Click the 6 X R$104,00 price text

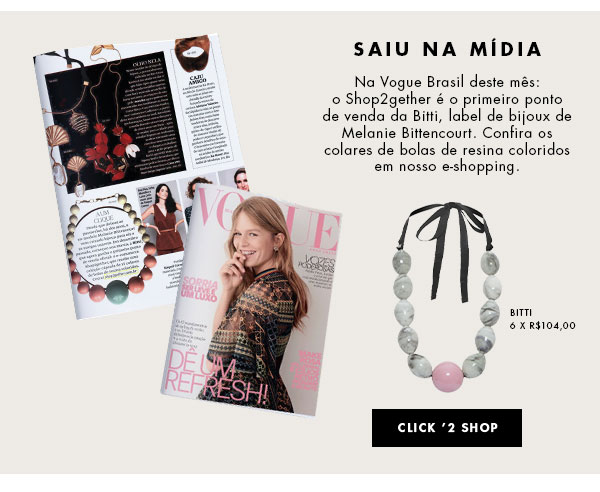tap(543, 326)
